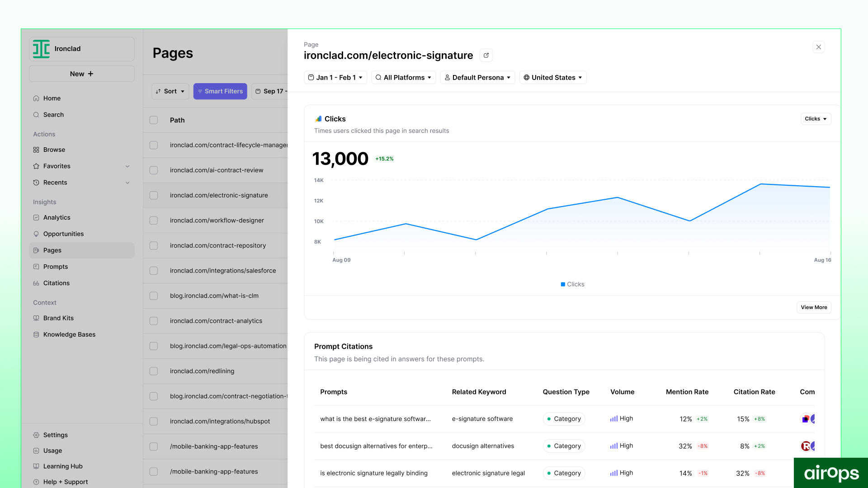Click the View More button

click(x=813, y=308)
